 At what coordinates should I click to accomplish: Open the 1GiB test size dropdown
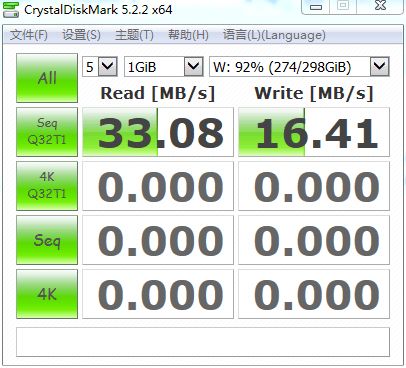click(x=164, y=67)
